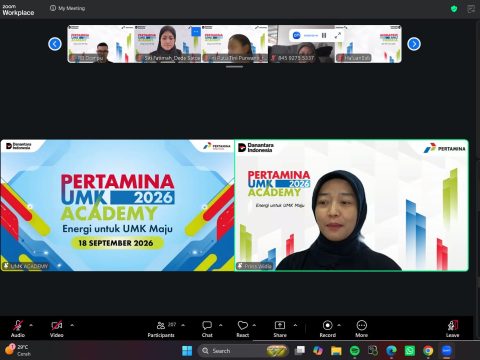Screen dimensions: 480x360
Task: Open meeting info next to My Meeting
Action: [53, 8]
